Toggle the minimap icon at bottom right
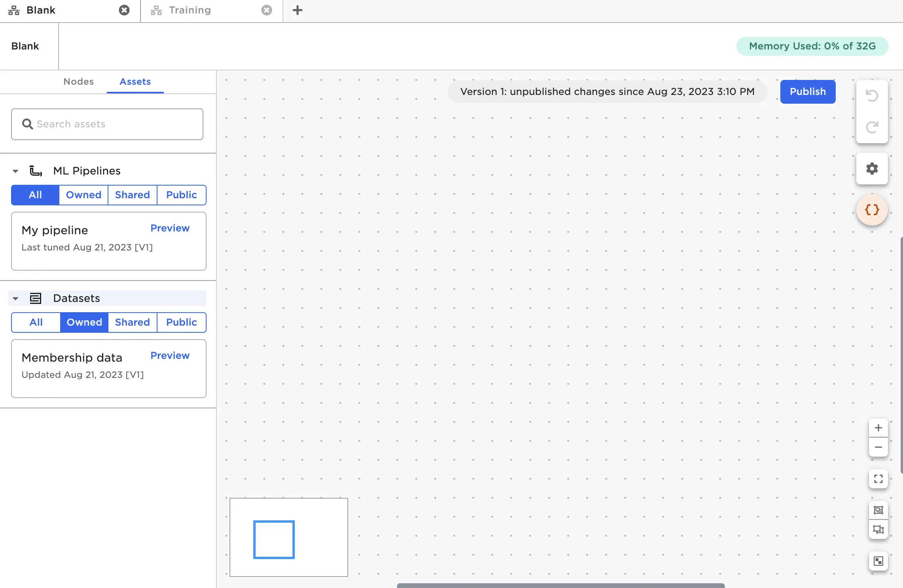Screen dimensions: 903x588 pyautogui.click(x=878, y=561)
